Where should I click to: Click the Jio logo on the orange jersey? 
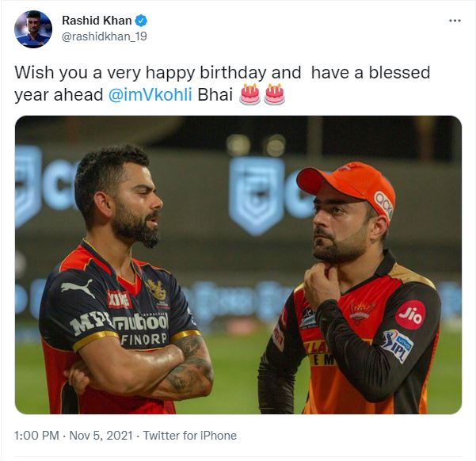tap(410, 315)
